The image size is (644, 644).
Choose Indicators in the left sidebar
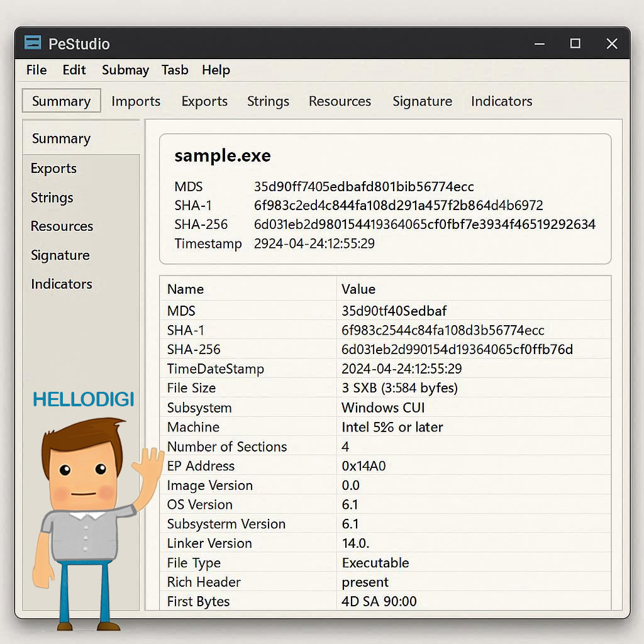[x=62, y=284]
